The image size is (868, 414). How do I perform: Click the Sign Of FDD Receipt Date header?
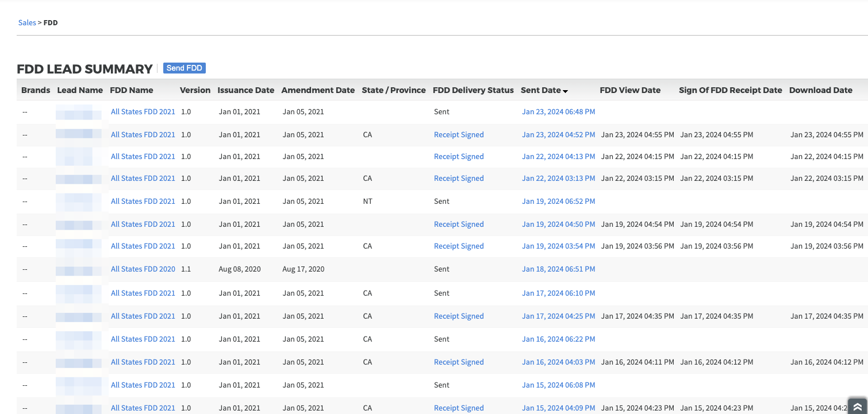tap(730, 90)
